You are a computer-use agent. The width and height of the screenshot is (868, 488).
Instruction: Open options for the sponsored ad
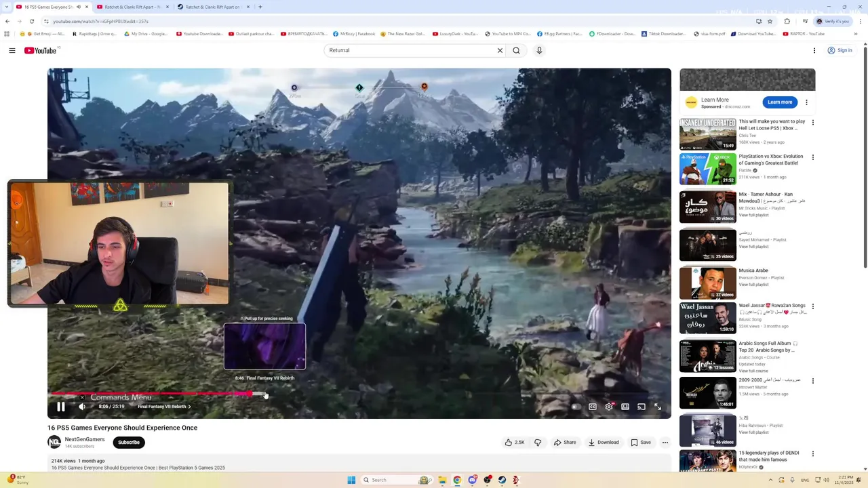[x=806, y=102]
